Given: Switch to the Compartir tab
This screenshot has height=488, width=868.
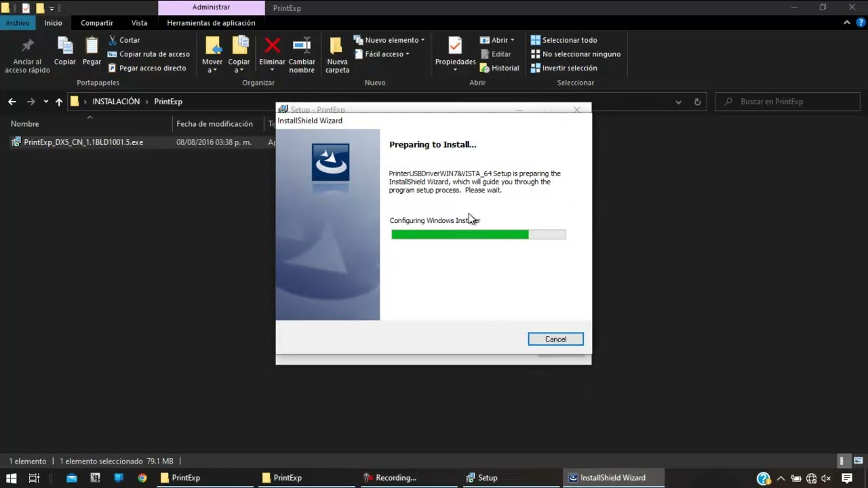Looking at the screenshot, I should coord(97,23).
